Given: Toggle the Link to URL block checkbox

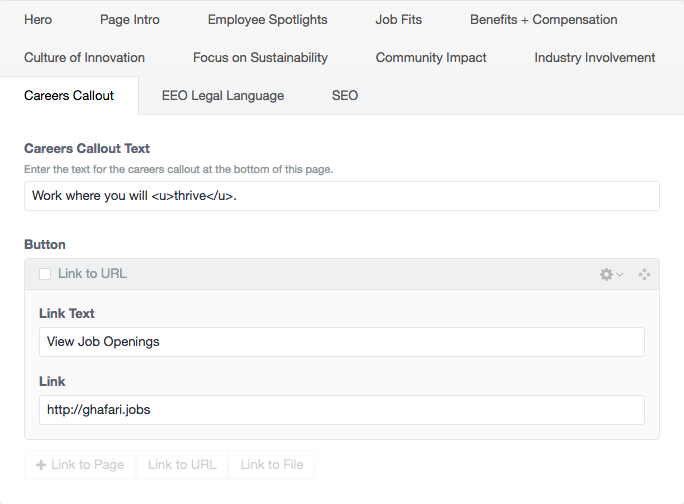Looking at the screenshot, I should tap(45, 274).
